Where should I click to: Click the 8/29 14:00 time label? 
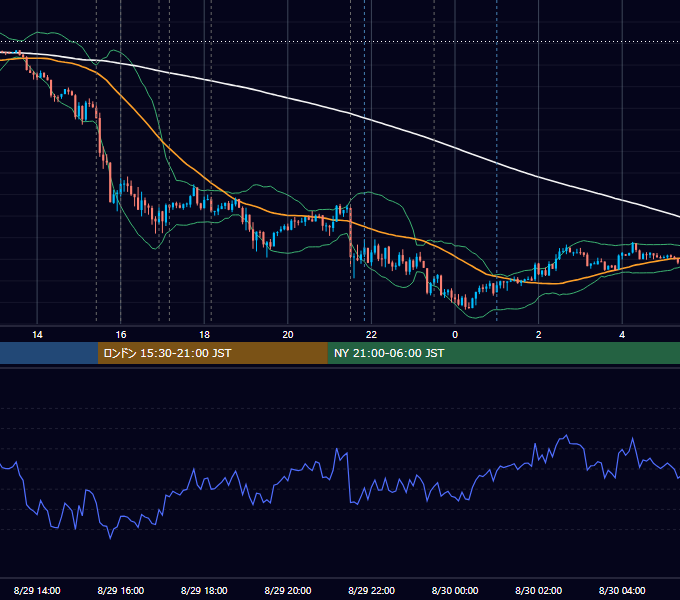click(37, 590)
